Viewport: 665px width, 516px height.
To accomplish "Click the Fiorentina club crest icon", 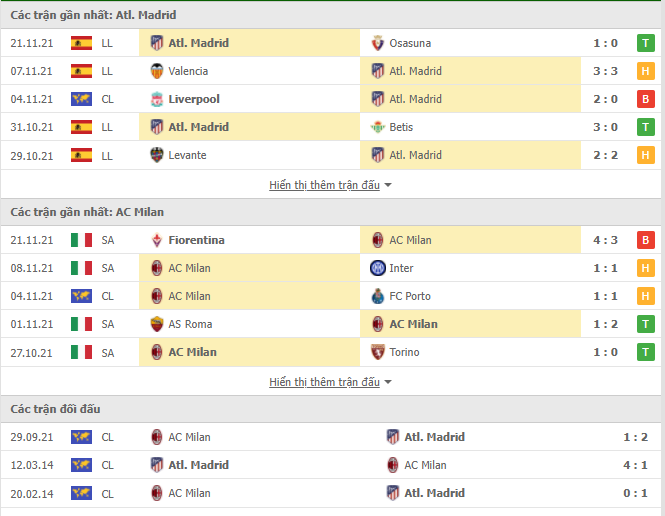I will (x=156, y=240).
